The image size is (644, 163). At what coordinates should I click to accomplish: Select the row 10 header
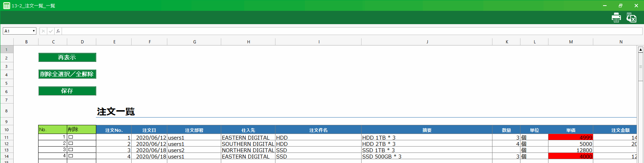6,130
